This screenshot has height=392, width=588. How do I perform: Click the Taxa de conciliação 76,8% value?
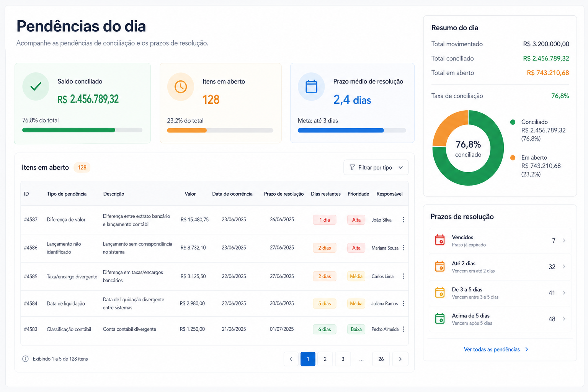pyautogui.click(x=560, y=96)
